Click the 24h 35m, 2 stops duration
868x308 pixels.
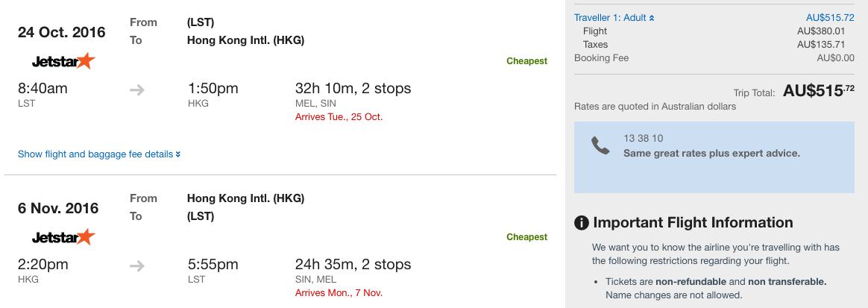353,264
